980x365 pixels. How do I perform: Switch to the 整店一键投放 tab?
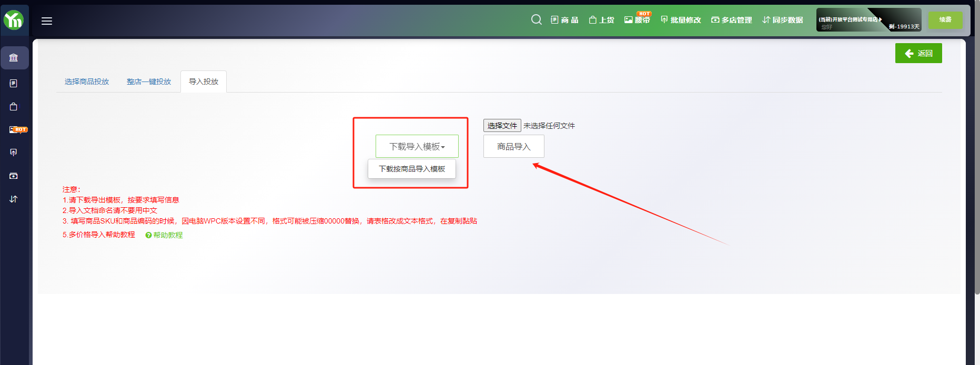tap(149, 82)
